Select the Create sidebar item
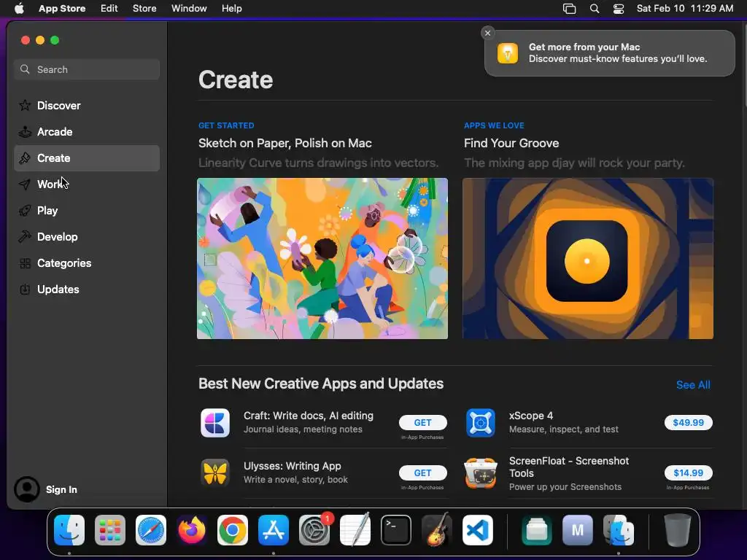Screen dimensions: 747x560 (x=87, y=158)
